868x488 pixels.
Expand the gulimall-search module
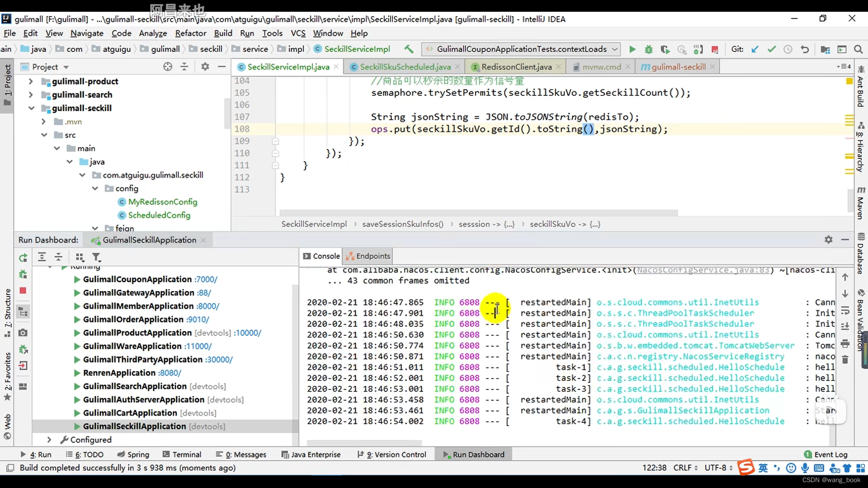[31, 94]
